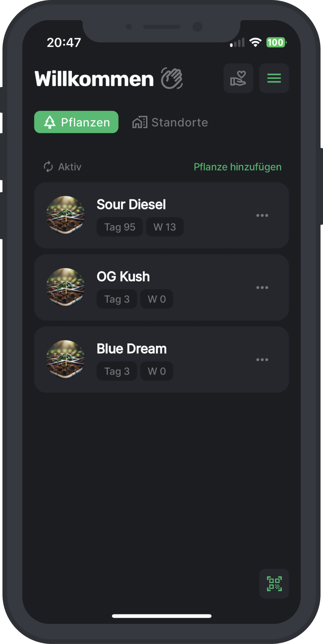The image size is (323, 644).
Task: Open Sour Diesel three-dot options menu
Action: coord(262,215)
